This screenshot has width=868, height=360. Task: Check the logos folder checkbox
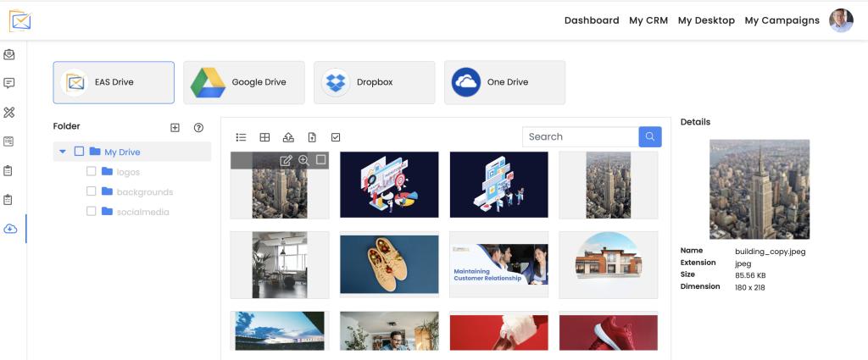[x=92, y=171]
